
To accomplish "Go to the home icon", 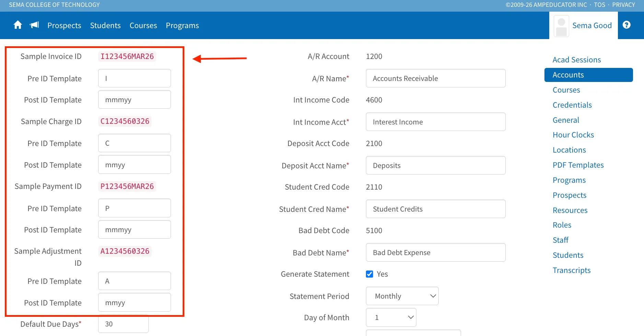I will [18, 25].
